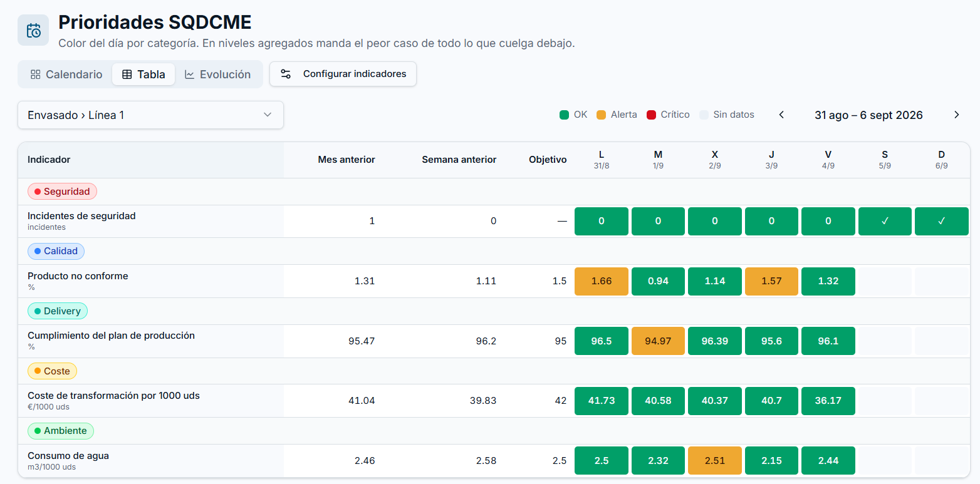Click Configurar indicadores button

(x=343, y=74)
